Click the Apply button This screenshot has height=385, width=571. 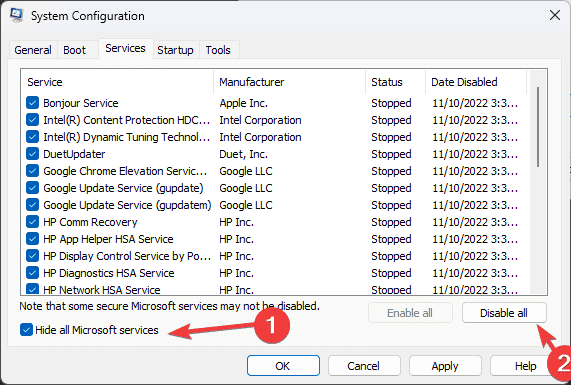coord(445,366)
